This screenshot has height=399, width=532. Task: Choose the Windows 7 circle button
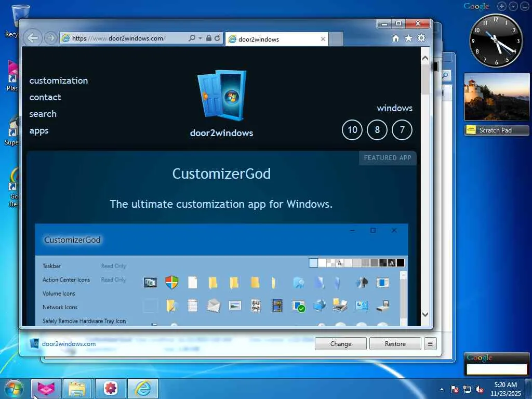tap(402, 129)
